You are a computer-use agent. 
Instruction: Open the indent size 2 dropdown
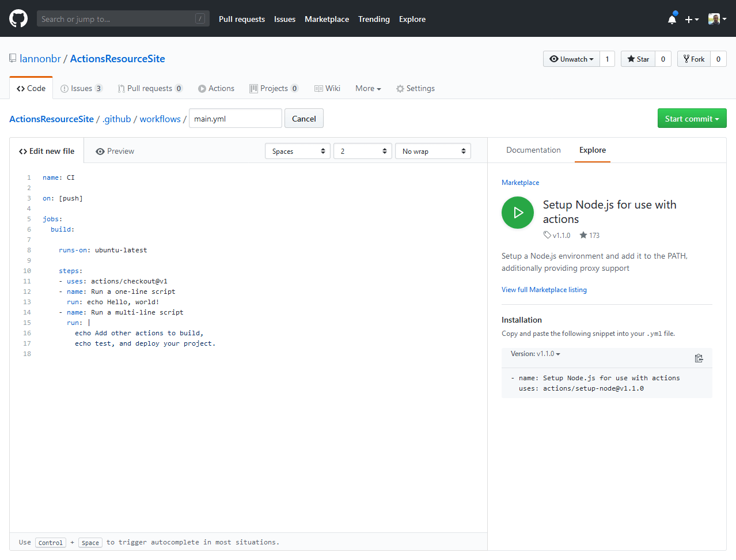(x=363, y=151)
